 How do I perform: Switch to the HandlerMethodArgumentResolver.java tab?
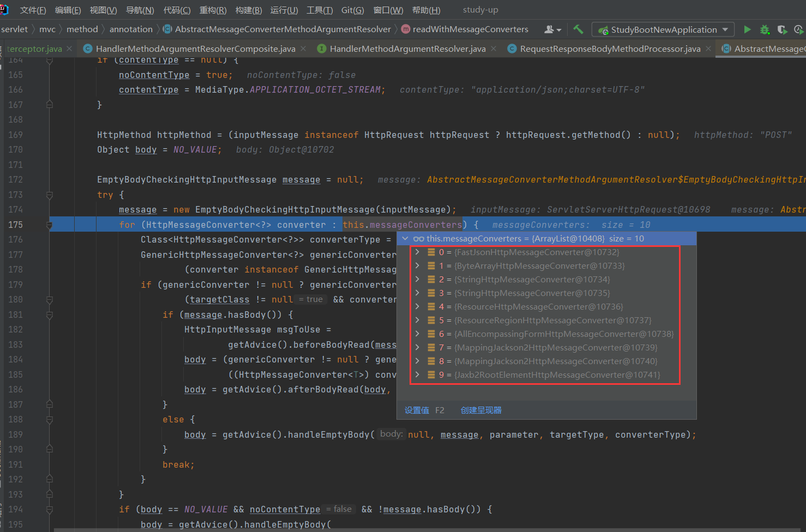(407, 49)
